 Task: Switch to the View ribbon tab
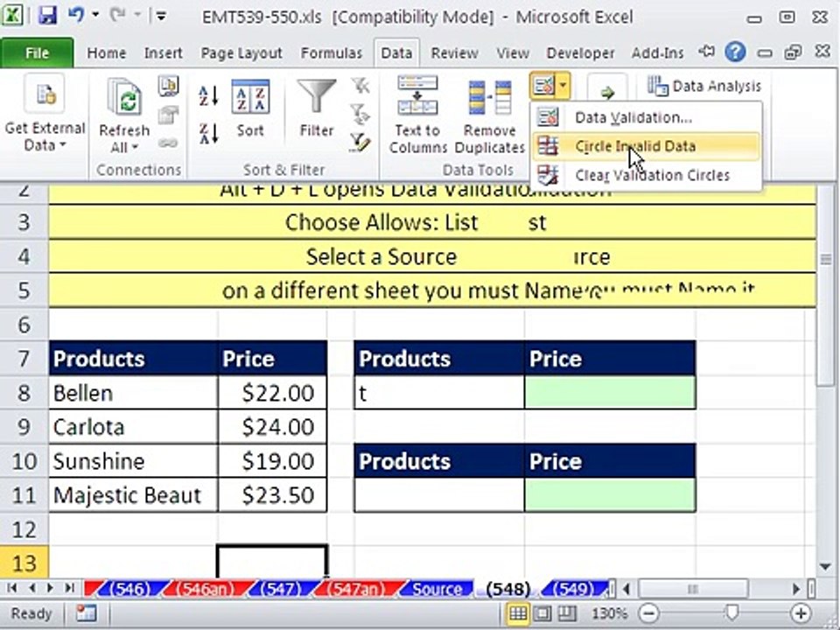pos(512,53)
